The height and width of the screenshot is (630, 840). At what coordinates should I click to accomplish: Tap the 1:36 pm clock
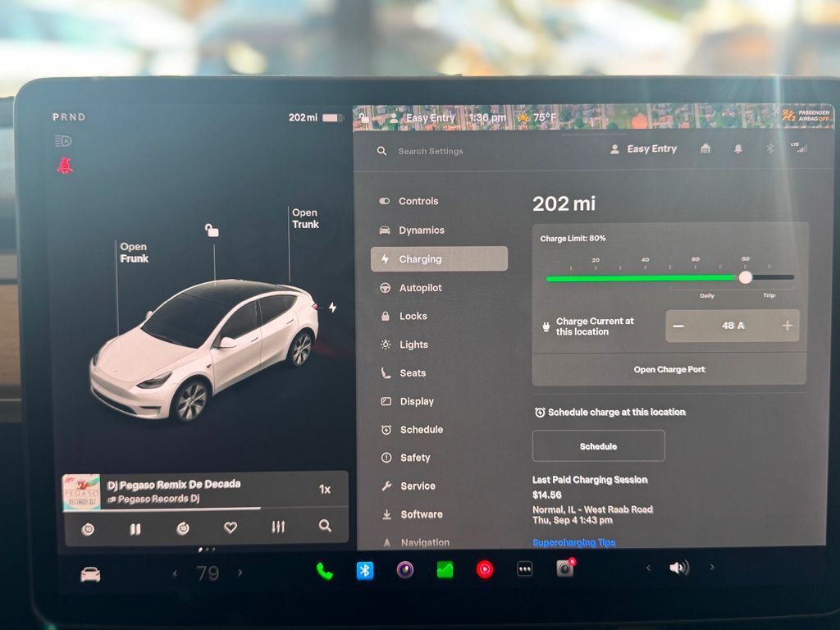pyautogui.click(x=487, y=117)
